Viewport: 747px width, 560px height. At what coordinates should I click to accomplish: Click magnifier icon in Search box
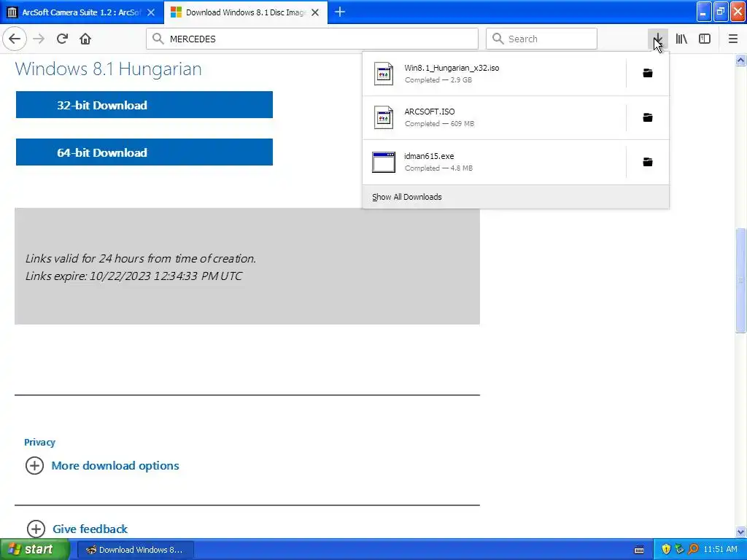tap(498, 39)
